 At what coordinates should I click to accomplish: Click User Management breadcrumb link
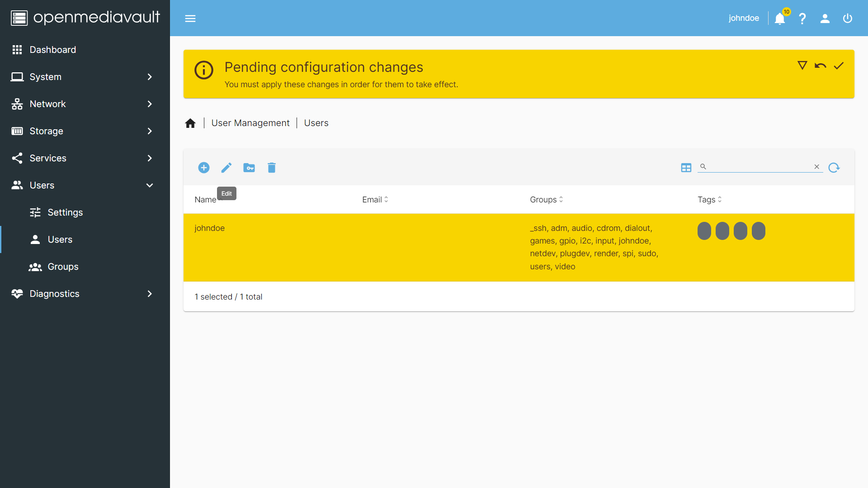[x=250, y=123]
